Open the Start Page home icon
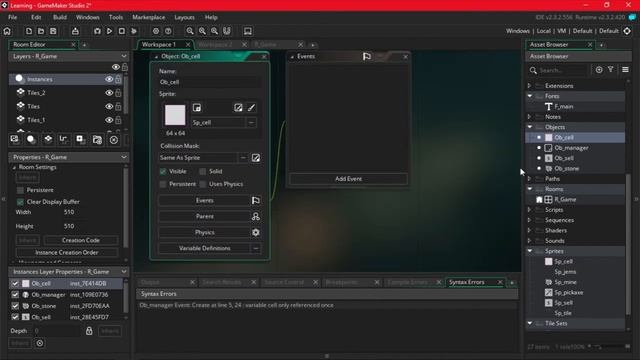This screenshot has width=640, height=360. point(7,31)
